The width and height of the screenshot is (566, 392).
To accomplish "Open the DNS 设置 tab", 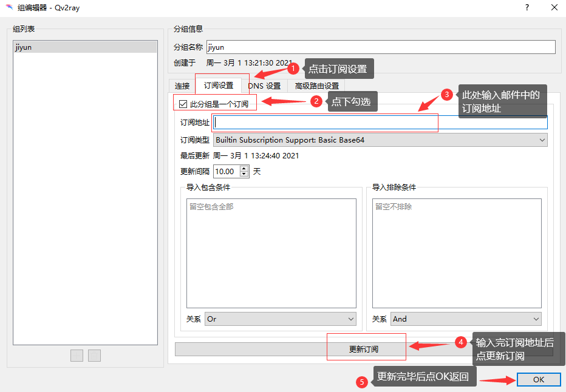I will (x=264, y=86).
